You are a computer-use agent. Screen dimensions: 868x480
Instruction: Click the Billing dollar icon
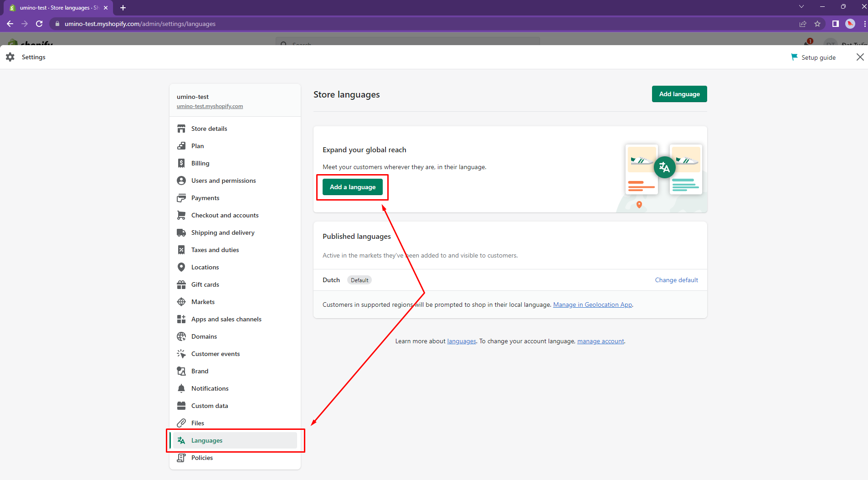click(x=181, y=163)
